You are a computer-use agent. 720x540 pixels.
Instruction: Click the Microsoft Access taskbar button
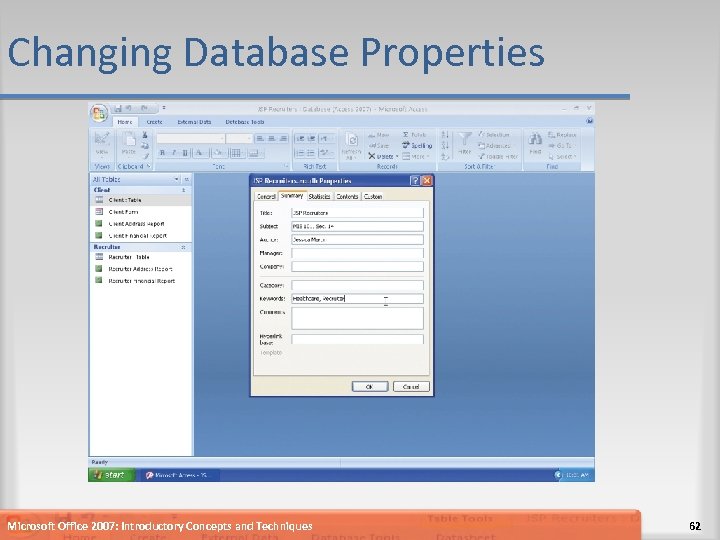click(x=179, y=475)
